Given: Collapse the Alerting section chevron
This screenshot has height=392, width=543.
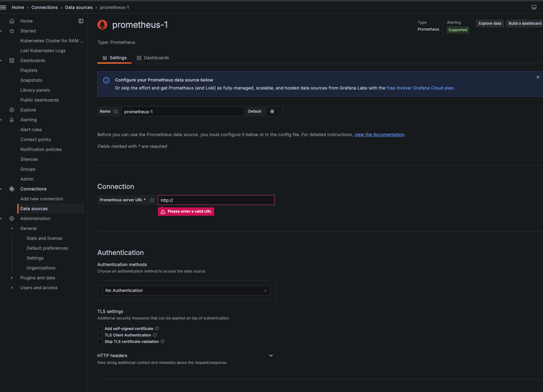Looking at the screenshot, I should [1, 120].
